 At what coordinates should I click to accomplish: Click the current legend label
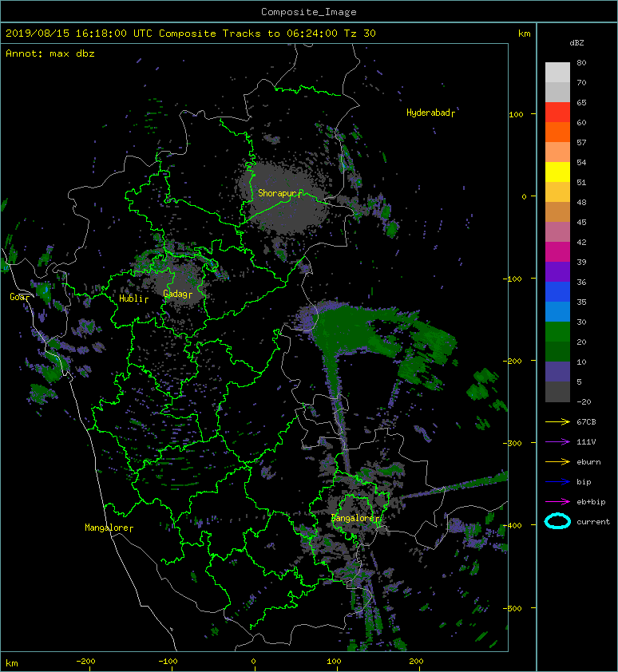pos(593,522)
